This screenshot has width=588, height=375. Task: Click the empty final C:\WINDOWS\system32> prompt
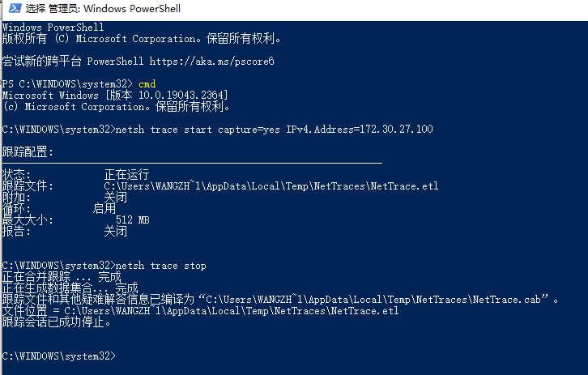59,356
